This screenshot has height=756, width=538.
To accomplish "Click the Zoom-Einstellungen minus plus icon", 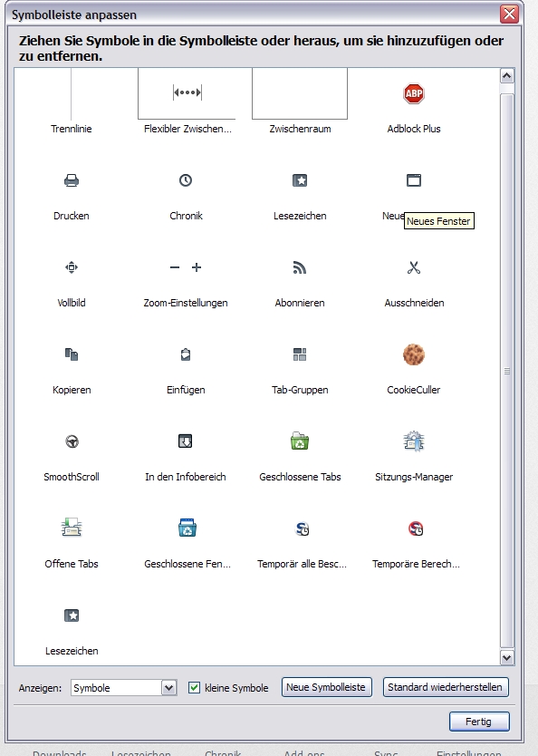I will pyautogui.click(x=186, y=267).
